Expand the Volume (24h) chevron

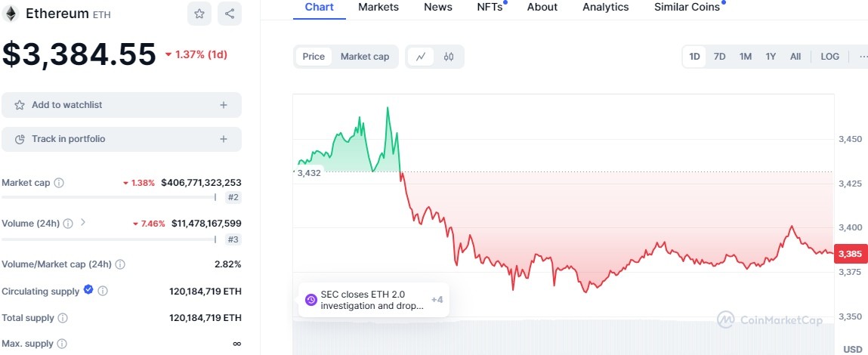tap(83, 223)
